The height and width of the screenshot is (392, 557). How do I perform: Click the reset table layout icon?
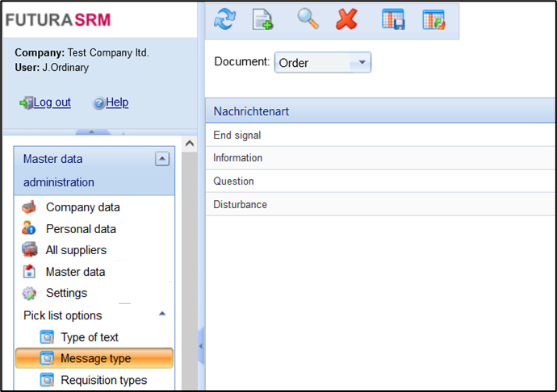(x=433, y=19)
